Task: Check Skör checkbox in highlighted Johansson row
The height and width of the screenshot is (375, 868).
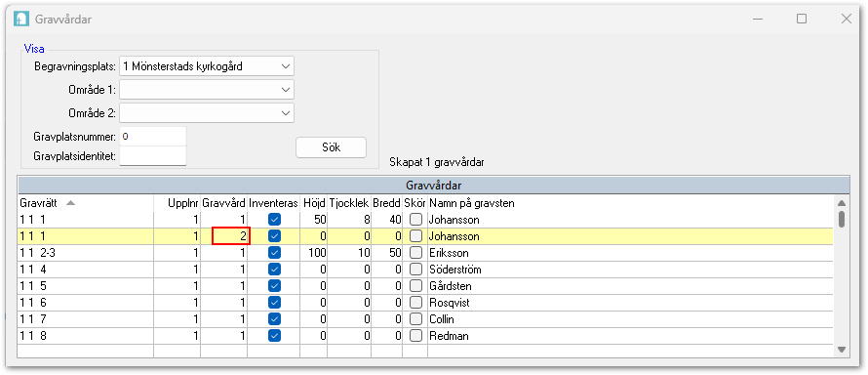Action: click(x=415, y=236)
